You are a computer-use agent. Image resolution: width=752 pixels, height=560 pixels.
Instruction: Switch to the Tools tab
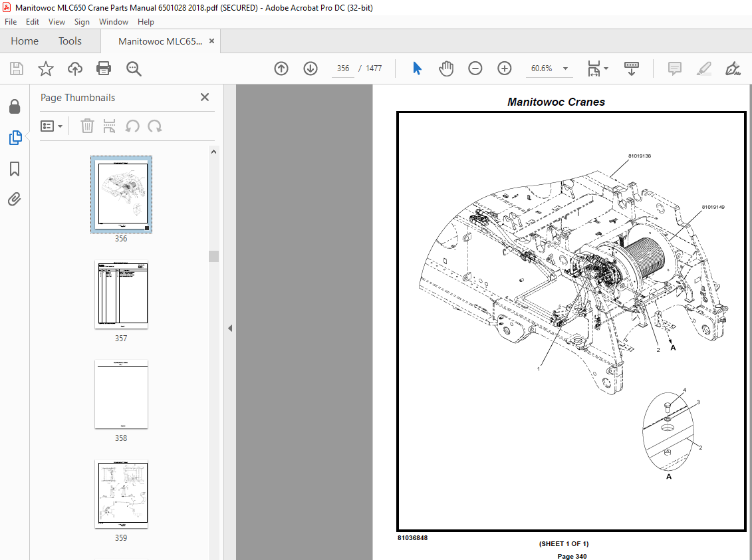70,41
